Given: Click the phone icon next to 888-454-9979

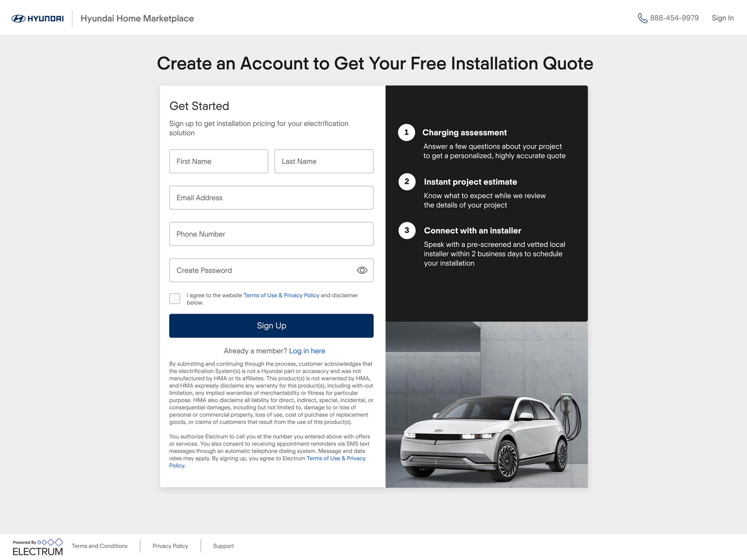Looking at the screenshot, I should 642,18.
